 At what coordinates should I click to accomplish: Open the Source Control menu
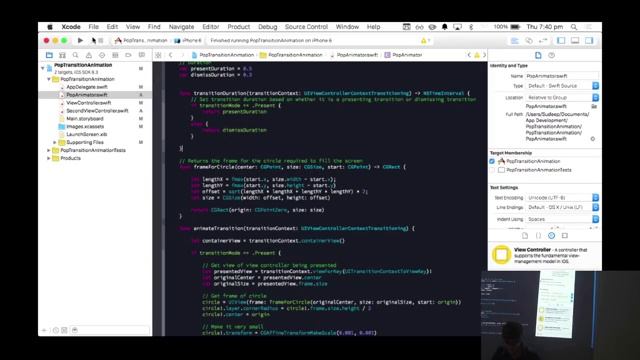[x=307, y=27]
